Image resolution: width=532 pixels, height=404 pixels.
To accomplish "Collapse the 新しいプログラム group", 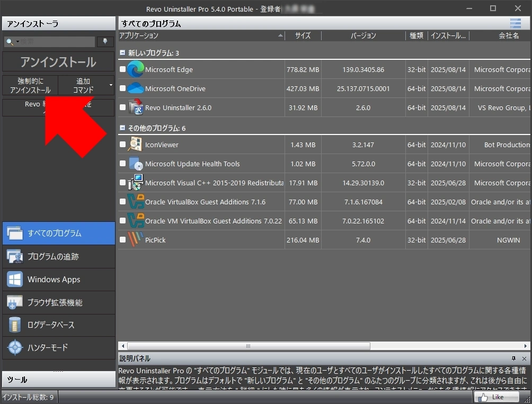I will (x=122, y=53).
